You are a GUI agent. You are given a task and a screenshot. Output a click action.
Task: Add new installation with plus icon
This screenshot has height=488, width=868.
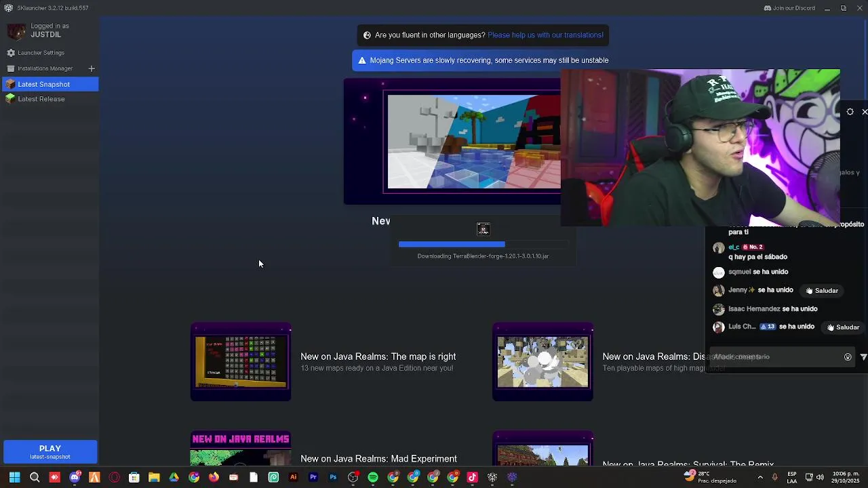tap(92, 68)
